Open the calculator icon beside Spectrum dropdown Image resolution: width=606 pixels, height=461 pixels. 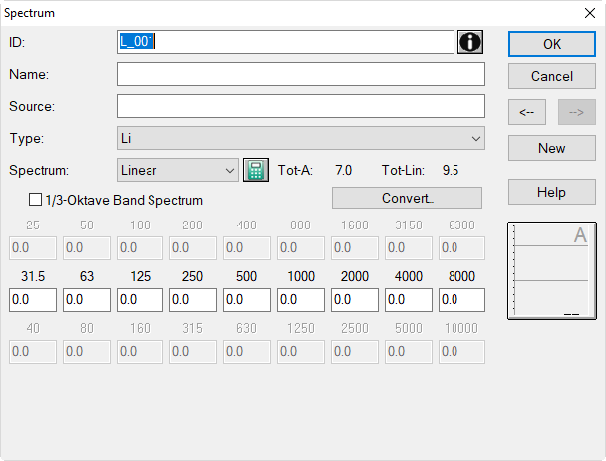pyautogui.click(x=256, y=170)
